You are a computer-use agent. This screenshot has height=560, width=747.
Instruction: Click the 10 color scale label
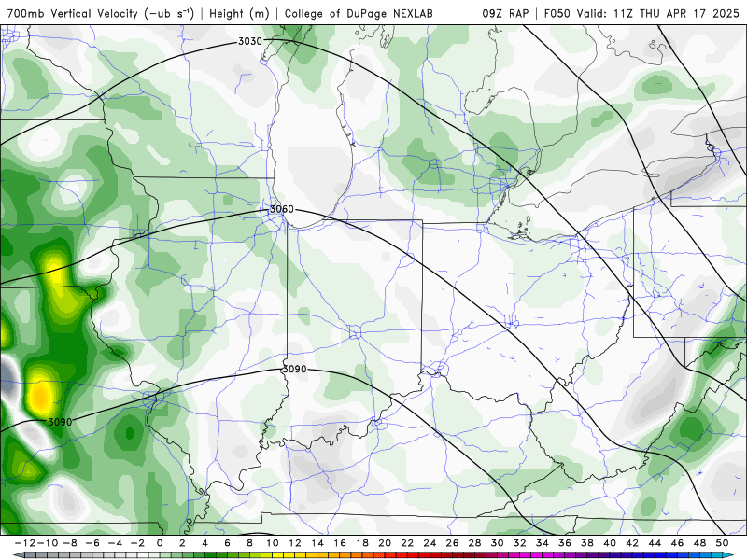(272, 543)
